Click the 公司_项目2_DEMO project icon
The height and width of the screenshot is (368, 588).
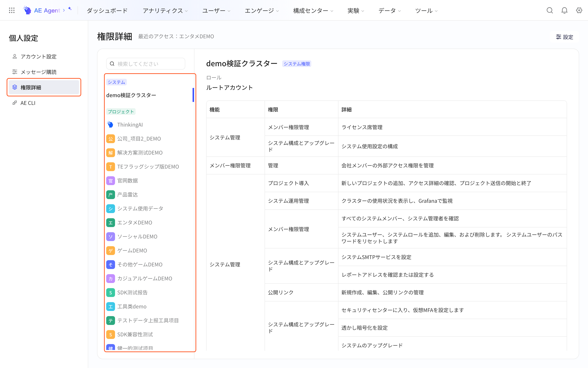pos(110,139)
